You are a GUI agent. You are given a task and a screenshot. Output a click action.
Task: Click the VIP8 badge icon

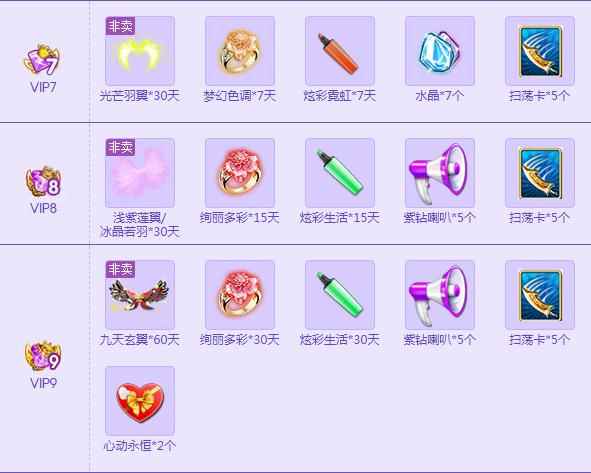click(43, 182)
